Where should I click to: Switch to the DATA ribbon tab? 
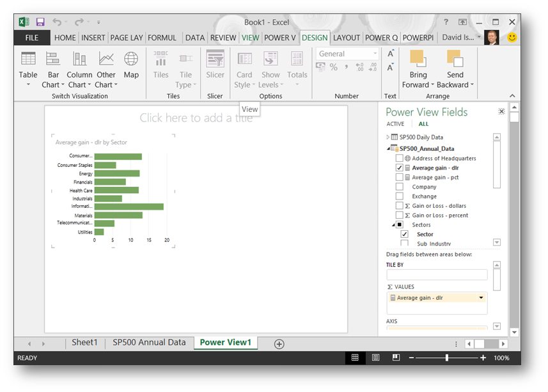point(194,38)
